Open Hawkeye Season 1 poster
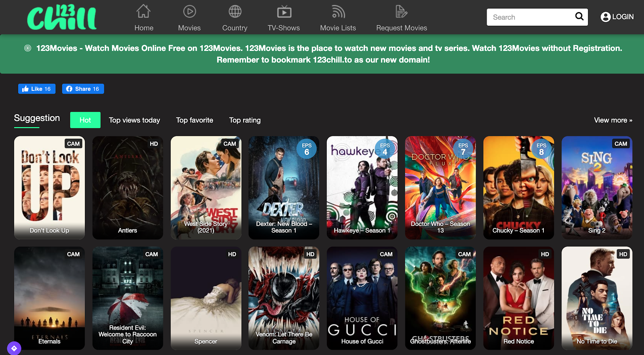The image size is (644, 355). click(362, 188)
